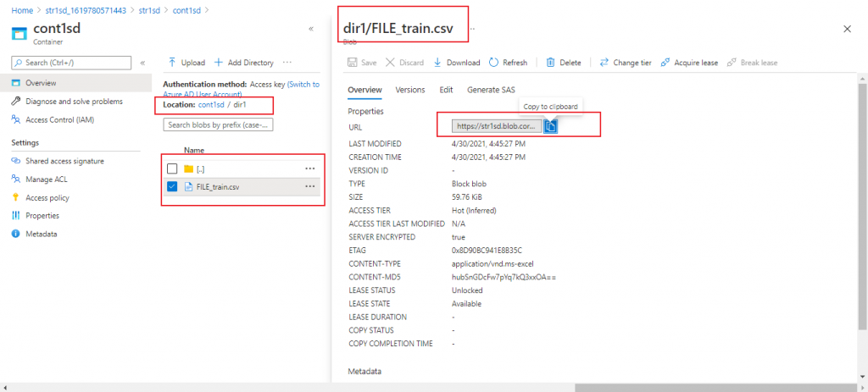This screenshot has height=392, width=868.
Task: Click the cont1sd breadcrumb link
Action: click(187, 10)
